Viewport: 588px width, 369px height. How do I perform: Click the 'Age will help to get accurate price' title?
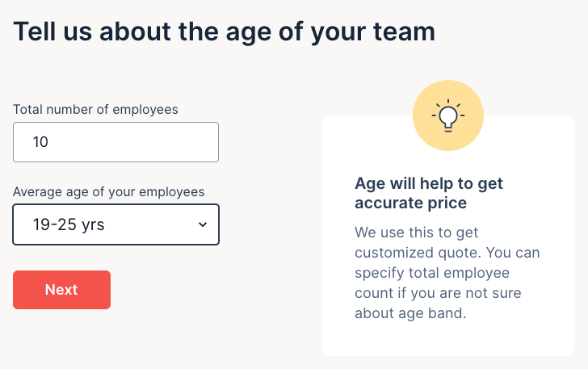pos(429,192)
